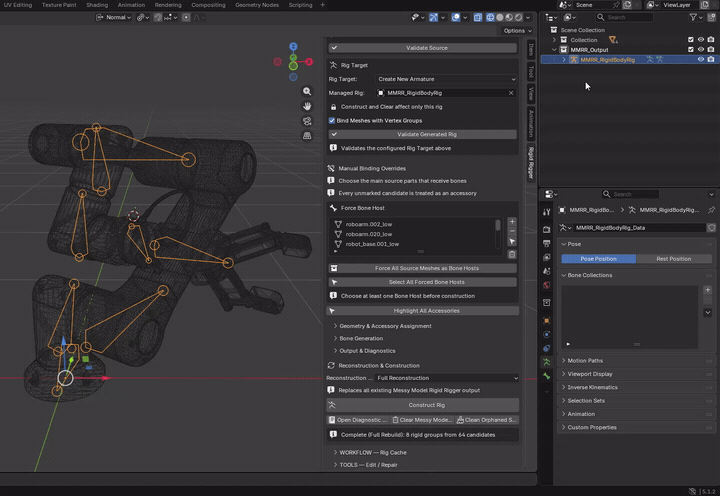Add a new bone collection with plus

coord(708,290)
